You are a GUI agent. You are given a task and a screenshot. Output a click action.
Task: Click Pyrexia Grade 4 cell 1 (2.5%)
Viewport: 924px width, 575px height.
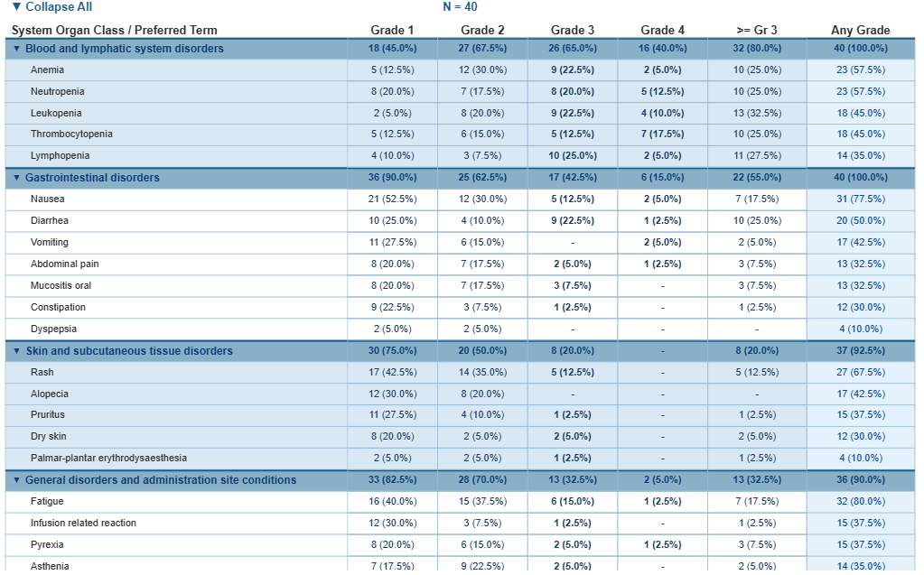[x=662, y=545]
